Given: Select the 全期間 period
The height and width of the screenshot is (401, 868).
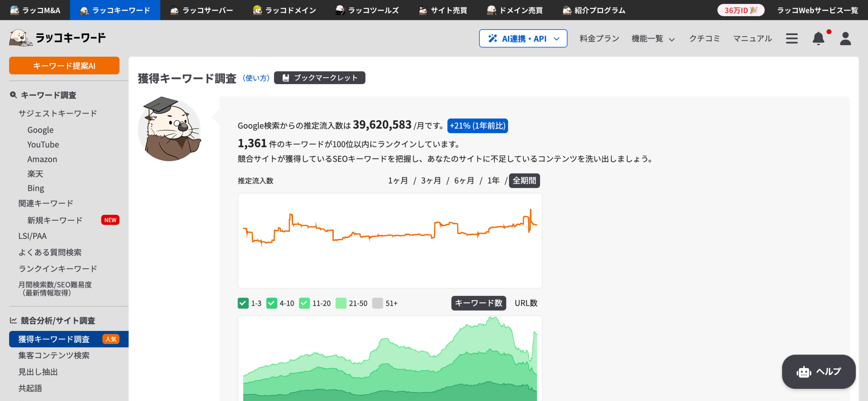Looking at the screenshot, I should (x=524, y=181).
